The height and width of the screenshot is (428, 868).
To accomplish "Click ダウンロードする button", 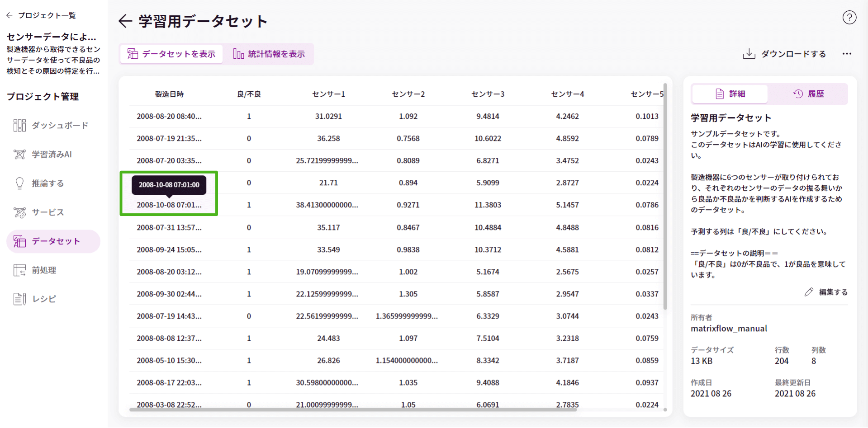I will pyautogui.click(x=784, y=54).
